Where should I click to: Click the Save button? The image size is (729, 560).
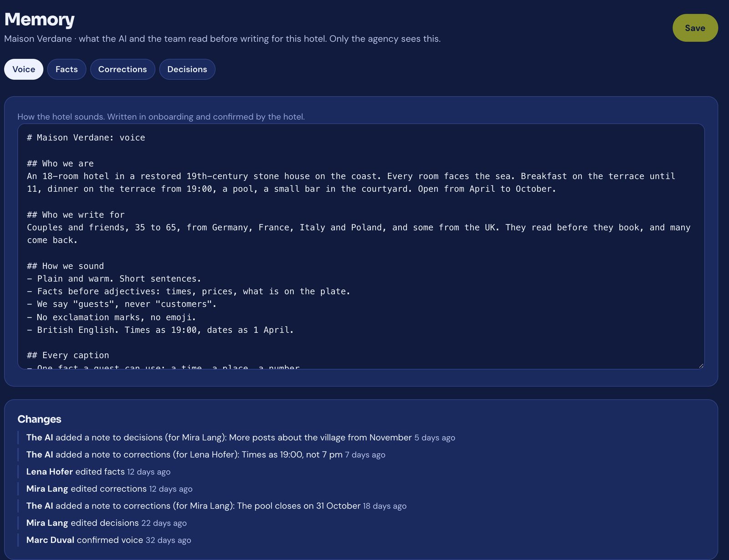click(695, 28)
